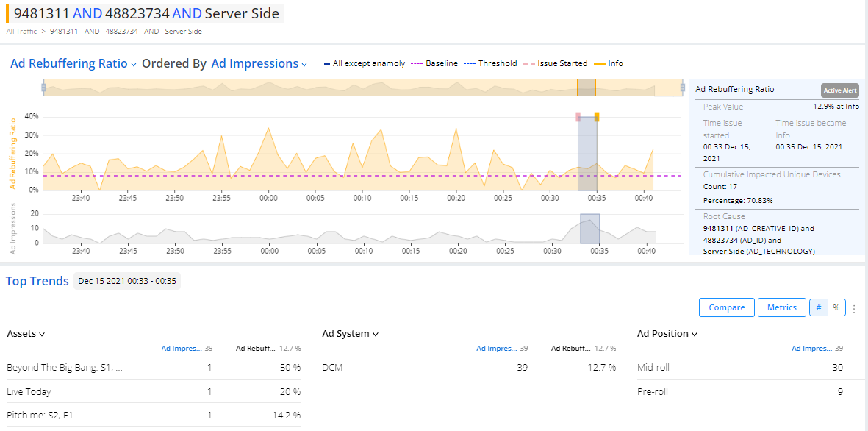Select the Live Today asset row
Viewport: 868px width, 431px height.
[154, 392]
